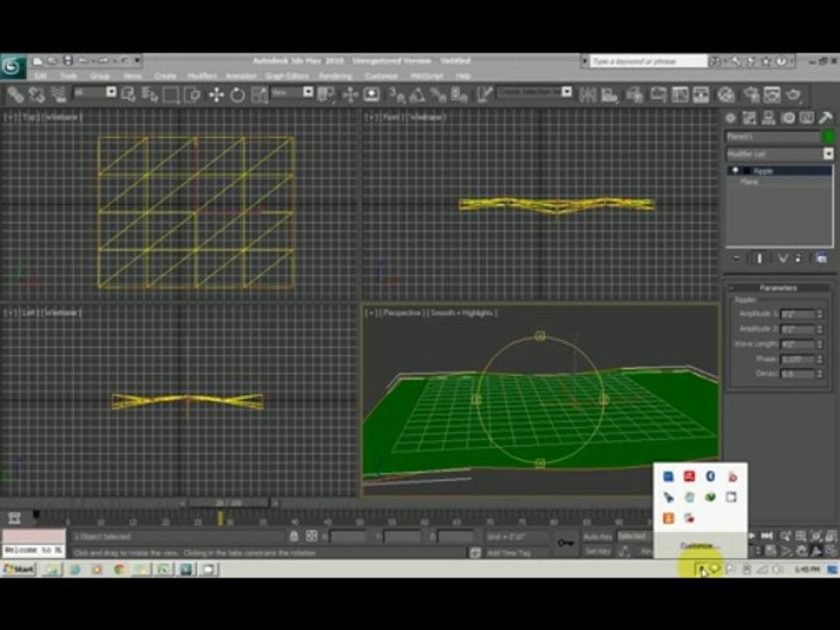Toggle the Ripple modifier light bulb
Screen dimensions: 840x630
pyautogui.click(x=736, y=171)
